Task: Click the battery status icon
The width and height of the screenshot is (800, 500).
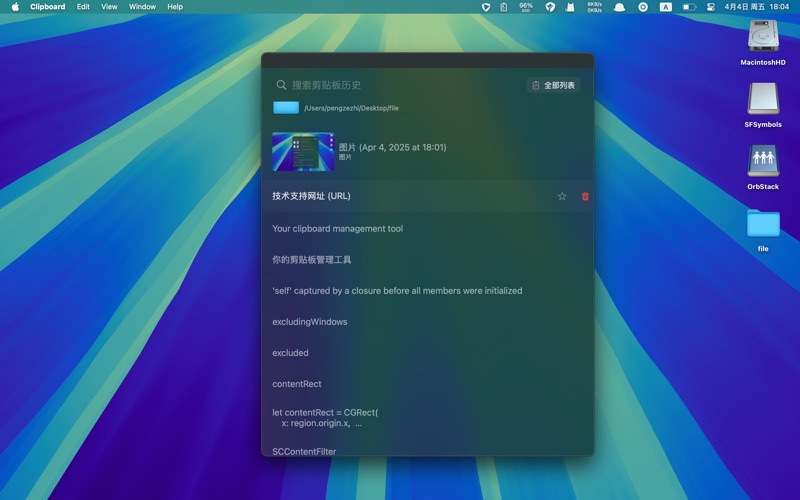Action: tap(689, 7)
